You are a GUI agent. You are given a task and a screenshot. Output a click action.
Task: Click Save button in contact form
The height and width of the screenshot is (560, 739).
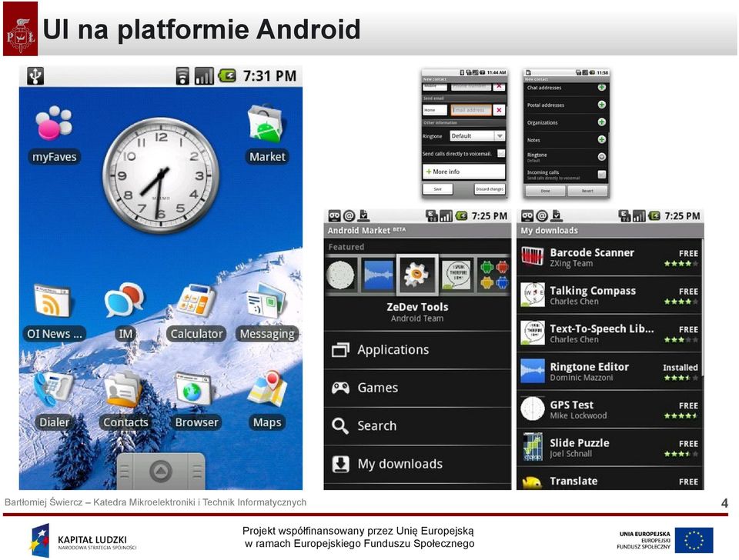438,189
